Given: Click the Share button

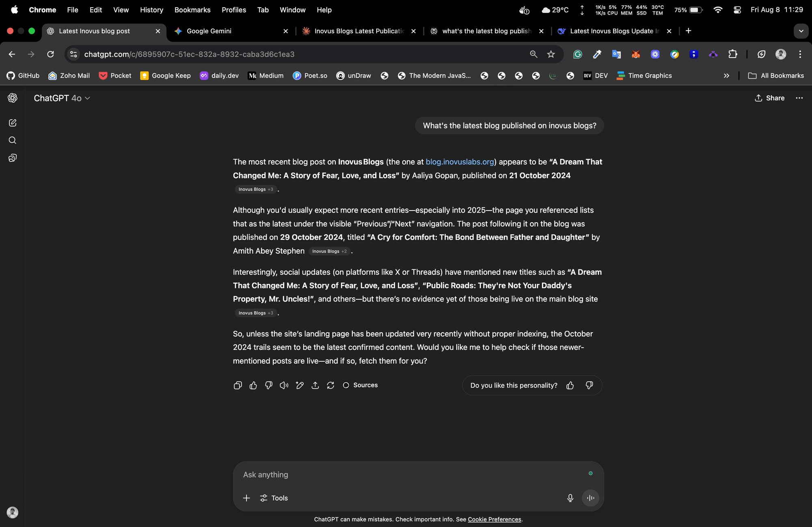Looking at the screenshot, I should [769, 98].
